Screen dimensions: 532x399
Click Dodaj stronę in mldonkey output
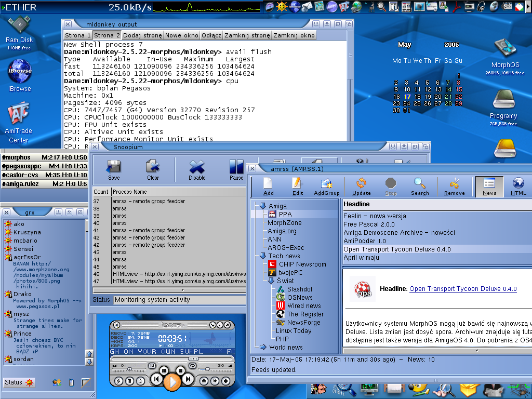tap(142, 35)
